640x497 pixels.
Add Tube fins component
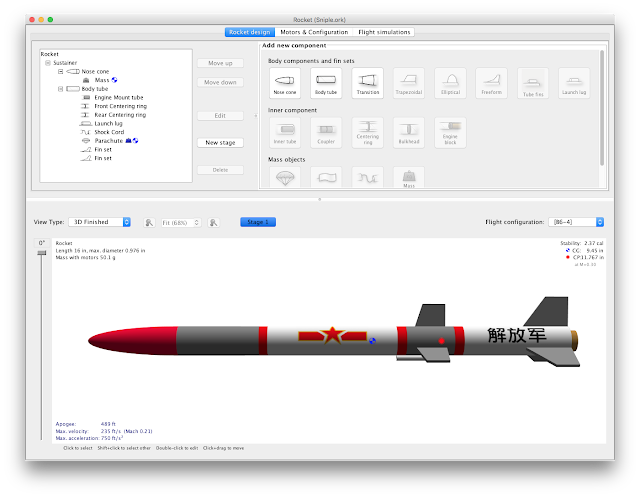tap(533, 83)
